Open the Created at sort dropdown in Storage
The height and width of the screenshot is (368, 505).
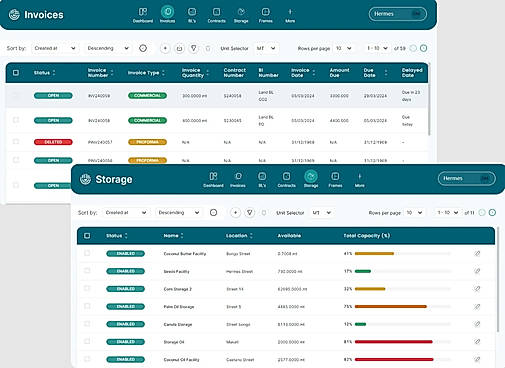point(126,213)
